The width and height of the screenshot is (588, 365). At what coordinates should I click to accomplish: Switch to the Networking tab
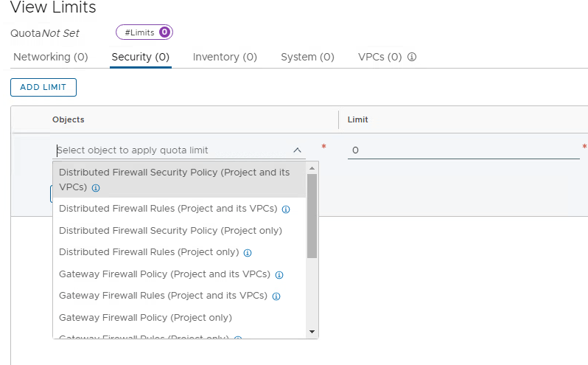[50, 57]
